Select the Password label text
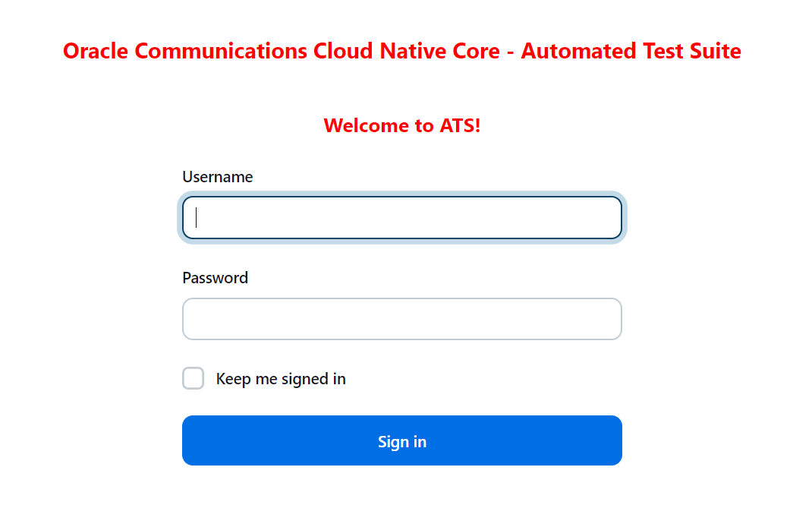Viewport: 812px width, 505px height. pyautogui.click(x=215, y=277)
